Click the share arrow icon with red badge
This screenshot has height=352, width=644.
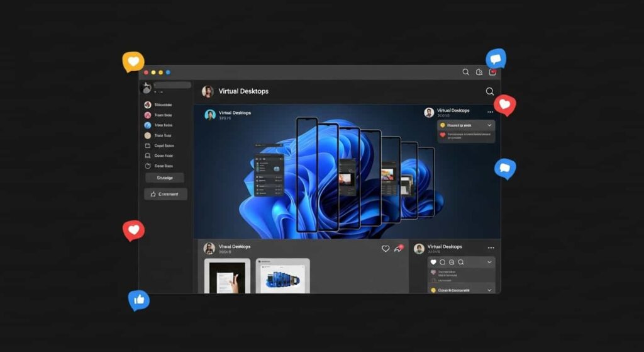click(x=398, y=249)
